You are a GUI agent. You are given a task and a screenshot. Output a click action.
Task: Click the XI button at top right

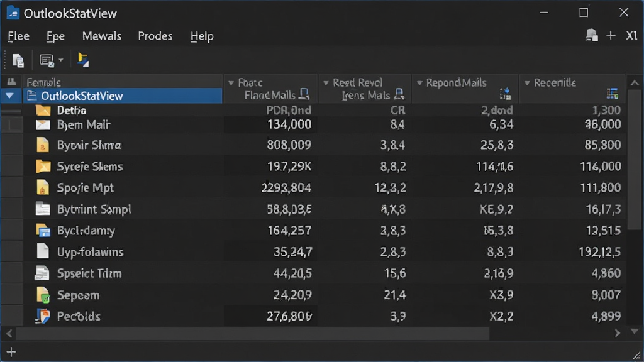[x=631, y=36]
